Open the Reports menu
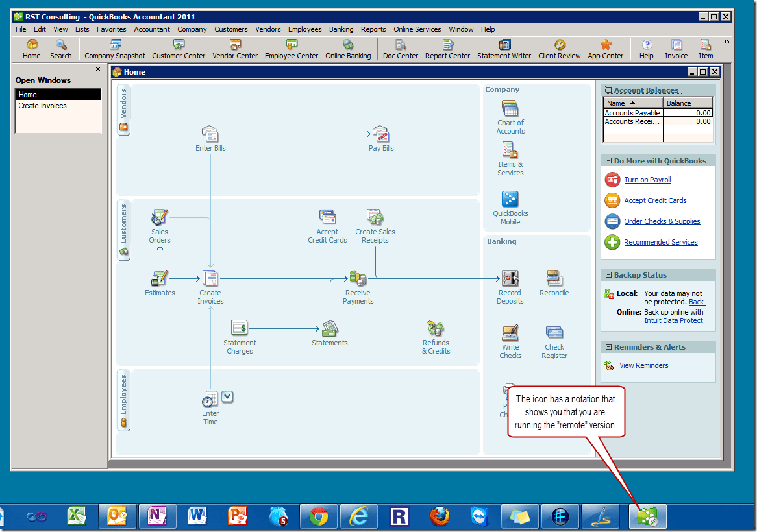The height and width of the screenshot is (532, 757). click(373, 29)
